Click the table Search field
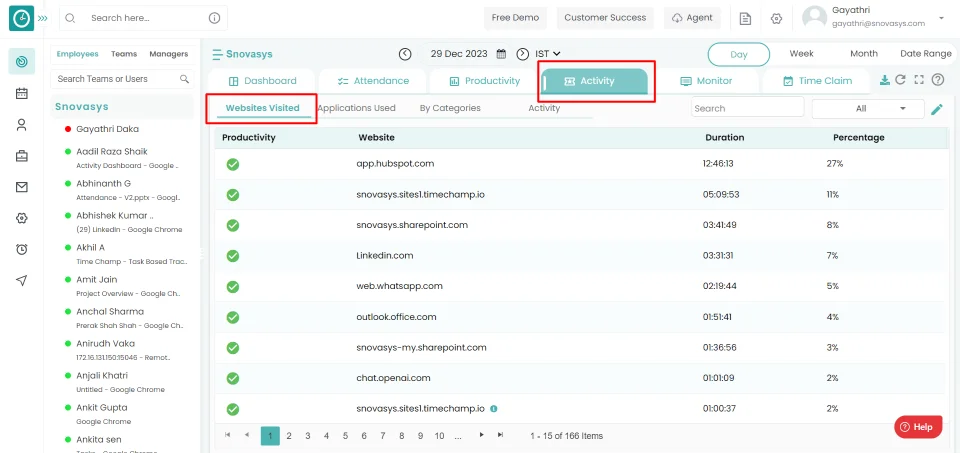This screenshot has height=453, width=960. point(748,108)
